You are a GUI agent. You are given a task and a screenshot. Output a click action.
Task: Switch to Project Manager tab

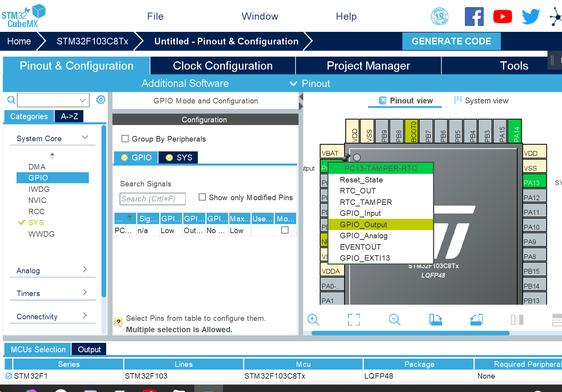[369, 66]
